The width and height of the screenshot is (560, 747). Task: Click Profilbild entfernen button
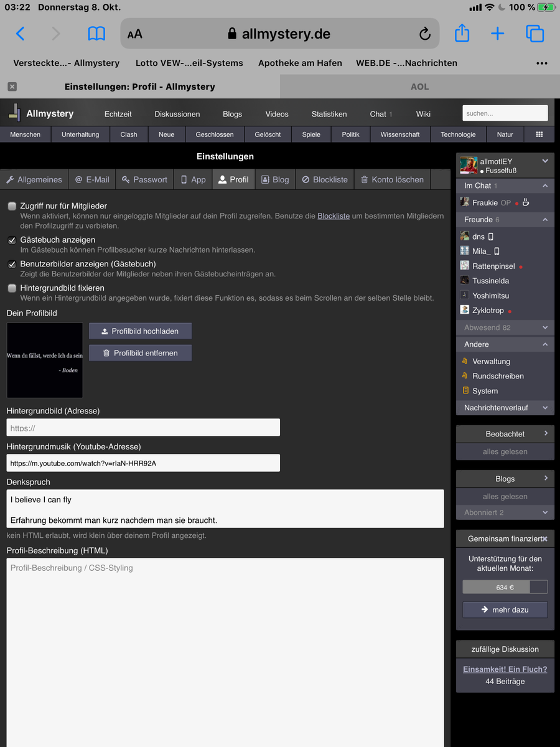tap(140, 353)
